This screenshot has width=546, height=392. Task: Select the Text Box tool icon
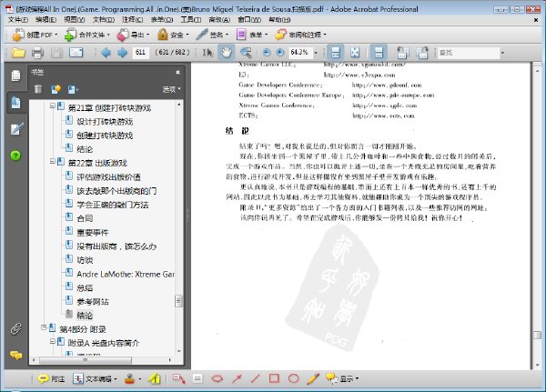tap(197, 378)
